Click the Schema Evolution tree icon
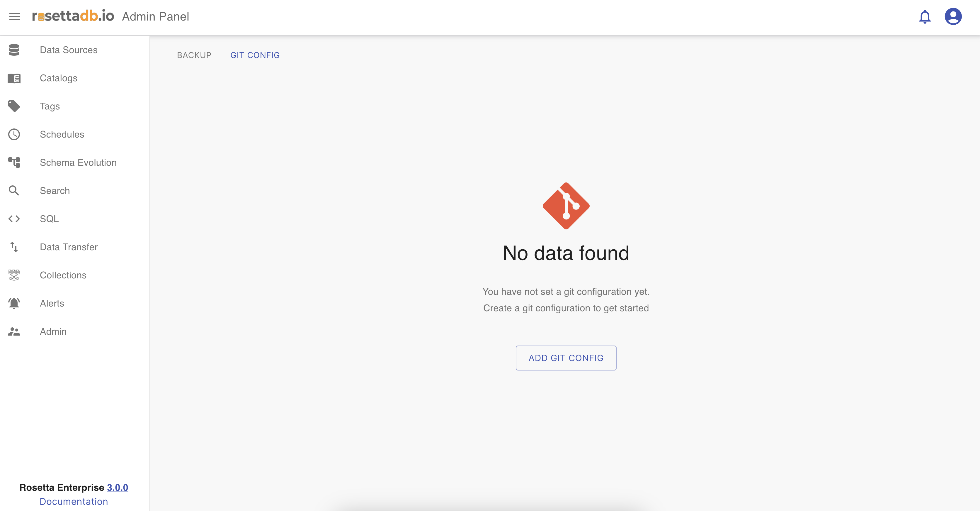Screen dimensions: 980x511 14,163
